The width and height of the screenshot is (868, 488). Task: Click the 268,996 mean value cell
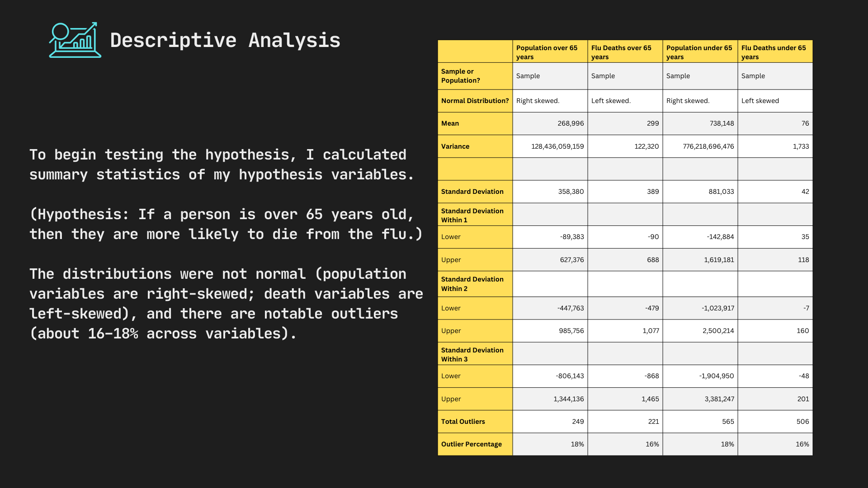point(571,123)
